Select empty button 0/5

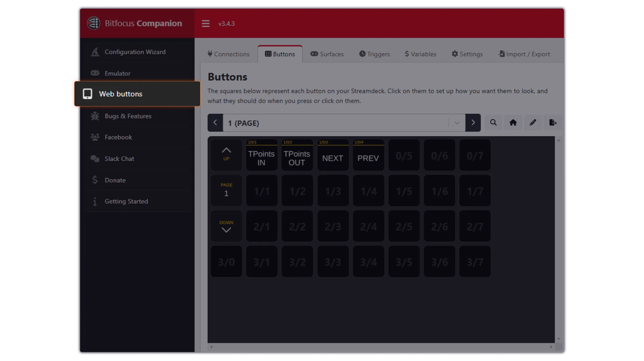click(x=404, y=155)
